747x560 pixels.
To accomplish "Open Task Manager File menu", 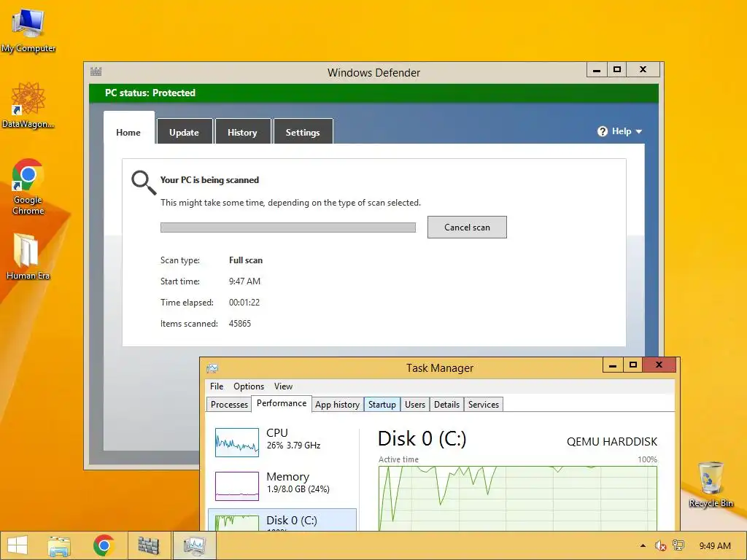I will pos(216,386).
